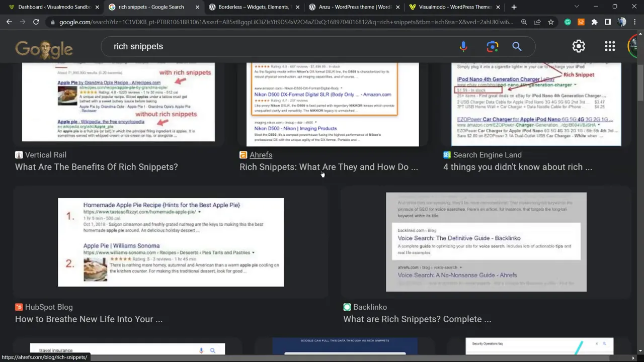Visit the HubSpot Blog source
Screen dimensions: 644x362
(44, 307)
